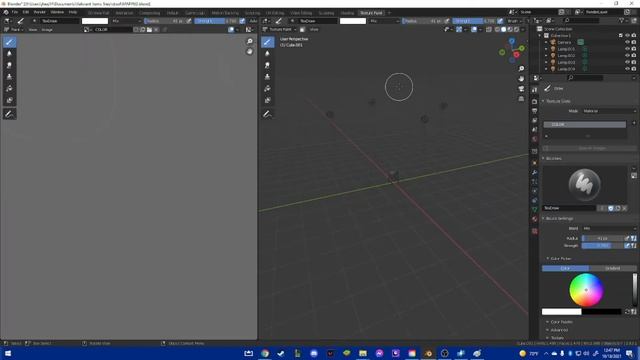
Task: Click Color tab in Color Picker
Action: click(565, 268)
